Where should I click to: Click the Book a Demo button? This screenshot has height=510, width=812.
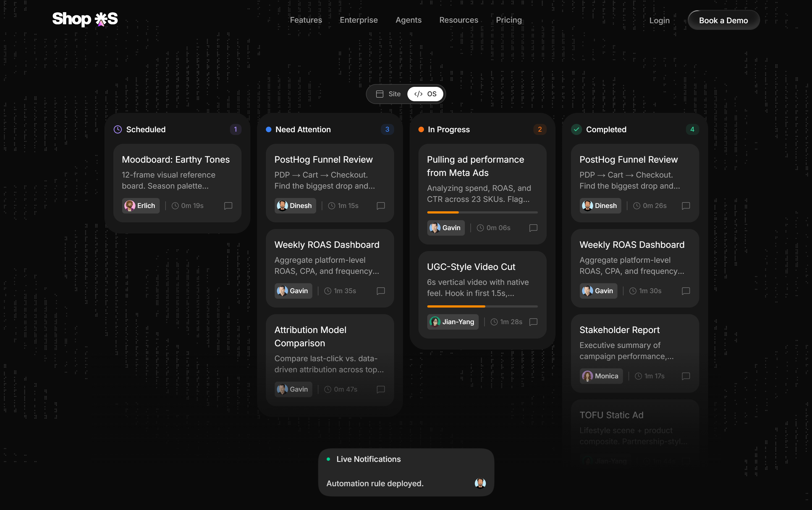723,20
